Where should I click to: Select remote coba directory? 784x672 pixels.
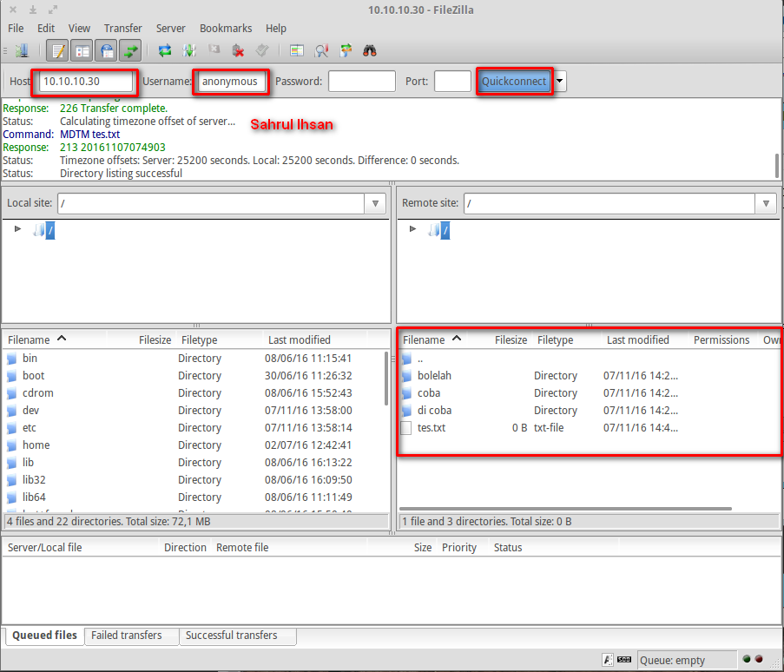[x=589, y=393]
